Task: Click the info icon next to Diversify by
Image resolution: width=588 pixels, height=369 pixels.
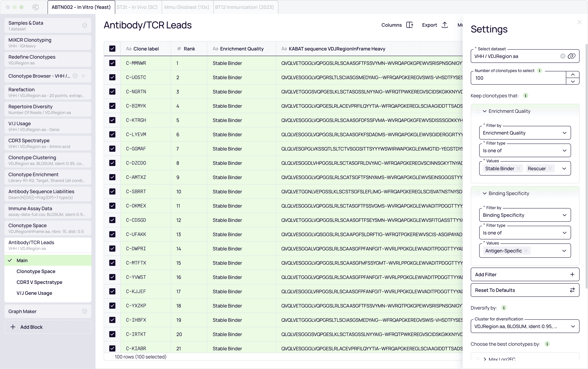Action: 504,308
